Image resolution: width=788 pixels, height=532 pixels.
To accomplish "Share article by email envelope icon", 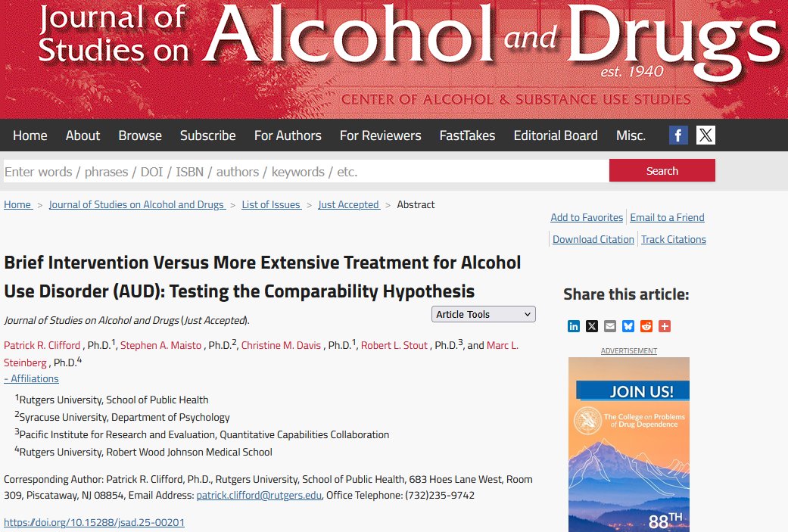I will tap(610, 326).
